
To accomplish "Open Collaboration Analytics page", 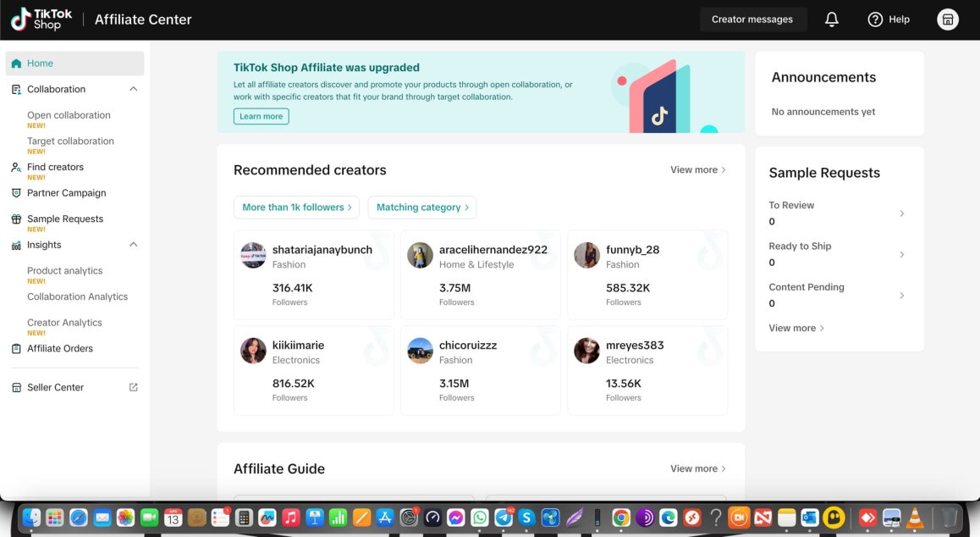I will pos(78,296).
